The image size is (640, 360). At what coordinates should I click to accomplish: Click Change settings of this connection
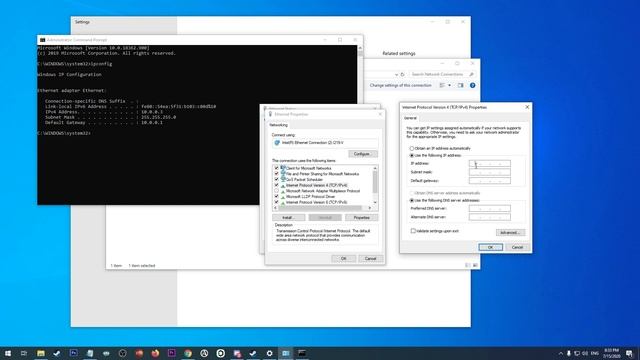point(400,85)
